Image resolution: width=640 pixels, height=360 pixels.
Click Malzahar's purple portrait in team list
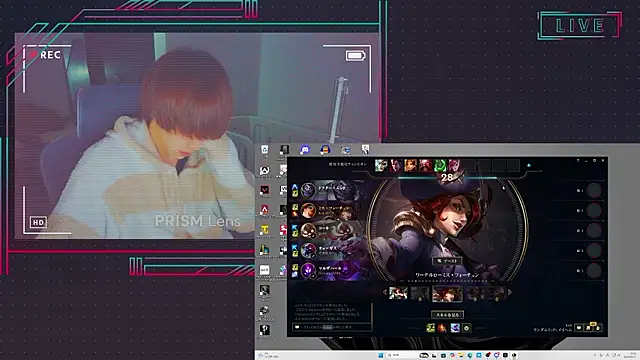(309, 270)
